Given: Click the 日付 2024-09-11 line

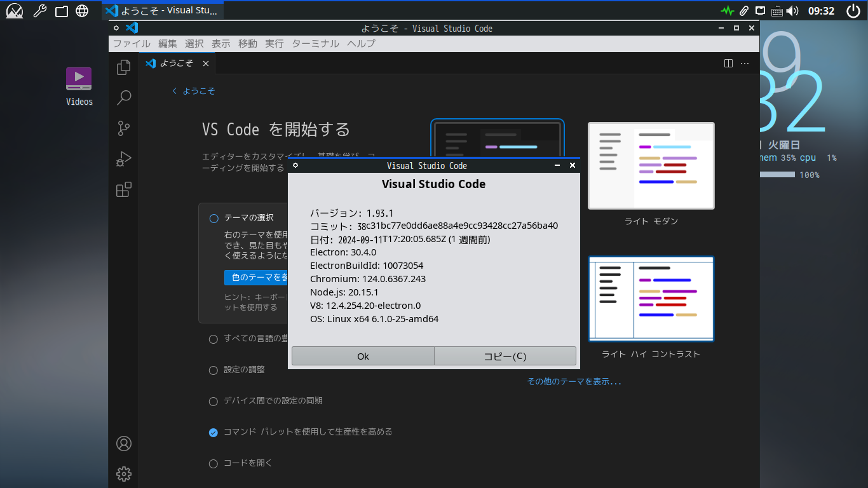Looking at the screenshot, I should tap(400, 240).
